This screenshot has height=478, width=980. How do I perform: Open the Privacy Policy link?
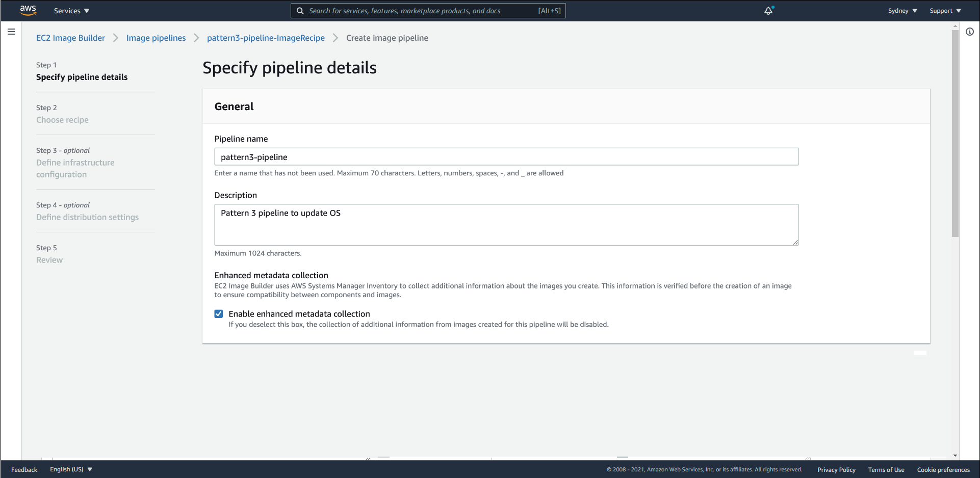point(836,469)
